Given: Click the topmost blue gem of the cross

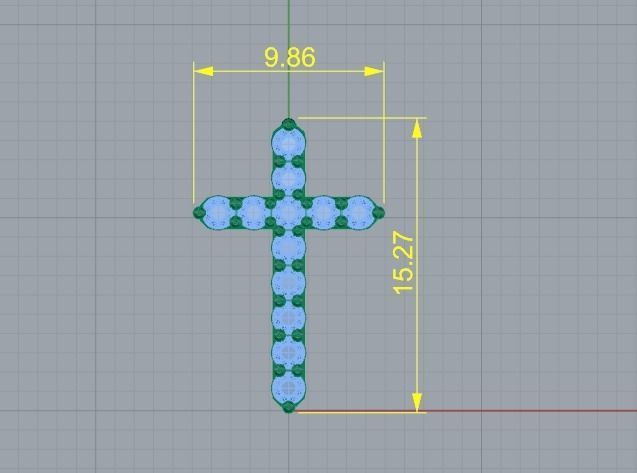Looking at the screenshot, I should 288,143.
